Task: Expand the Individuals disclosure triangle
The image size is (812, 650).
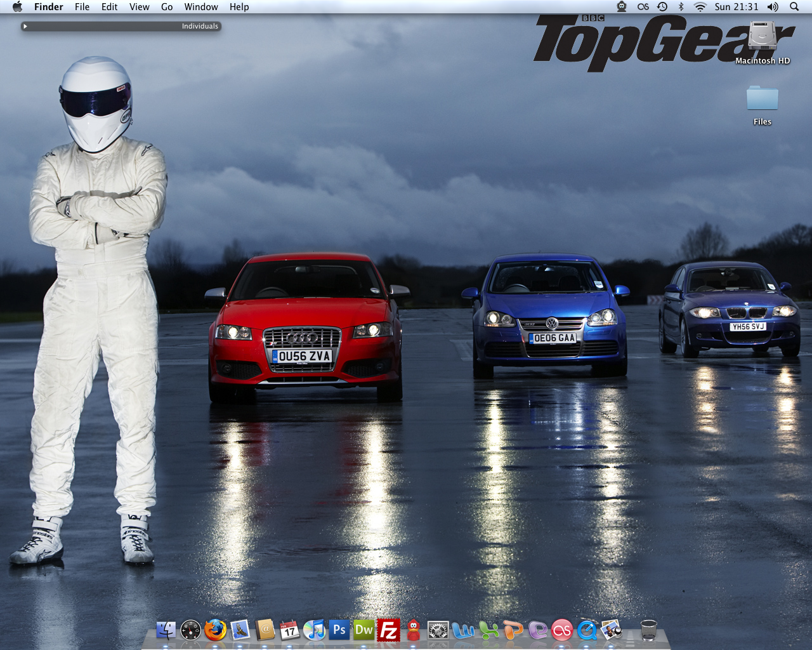Action: click(25, 27)
